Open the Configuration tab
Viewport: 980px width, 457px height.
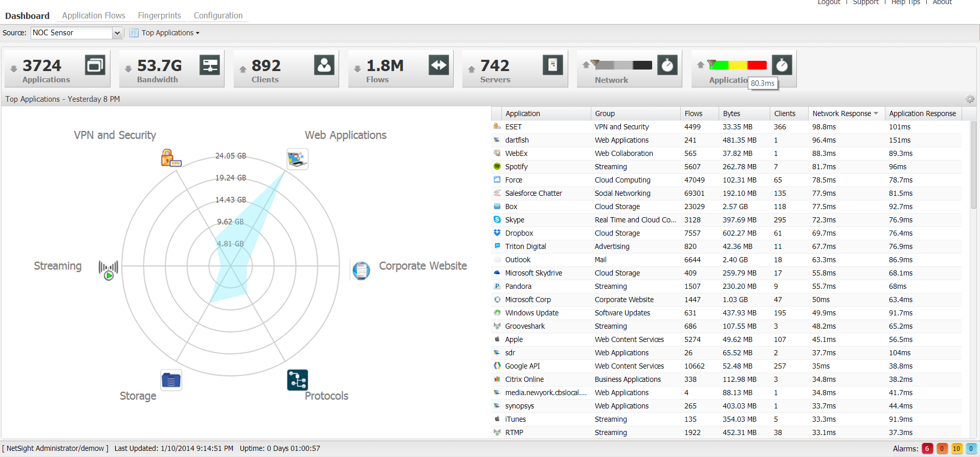click(218, 15)
